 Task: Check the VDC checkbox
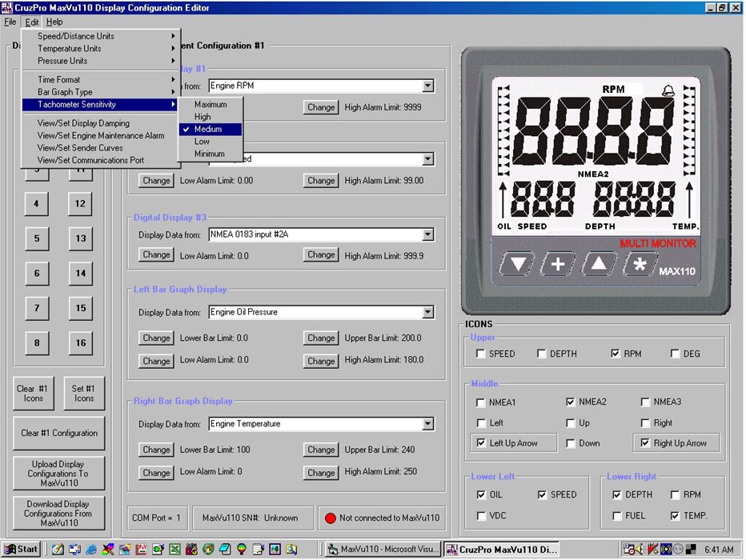click(481, 515)
